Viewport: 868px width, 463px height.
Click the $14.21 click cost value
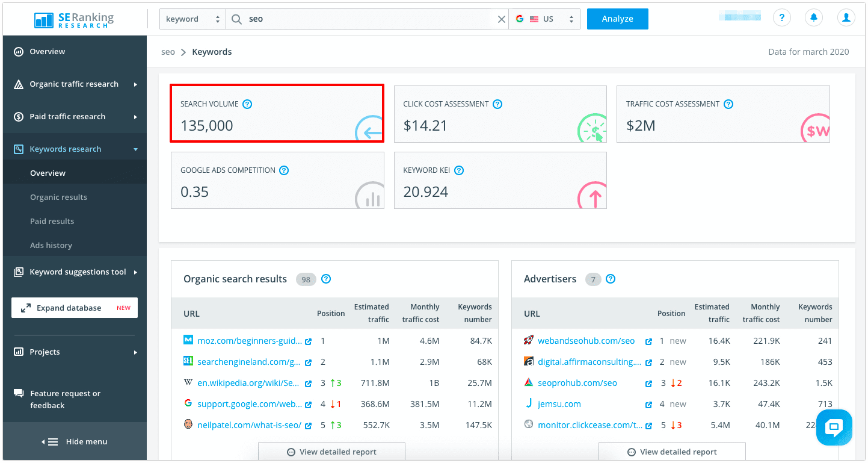(425, 126)
